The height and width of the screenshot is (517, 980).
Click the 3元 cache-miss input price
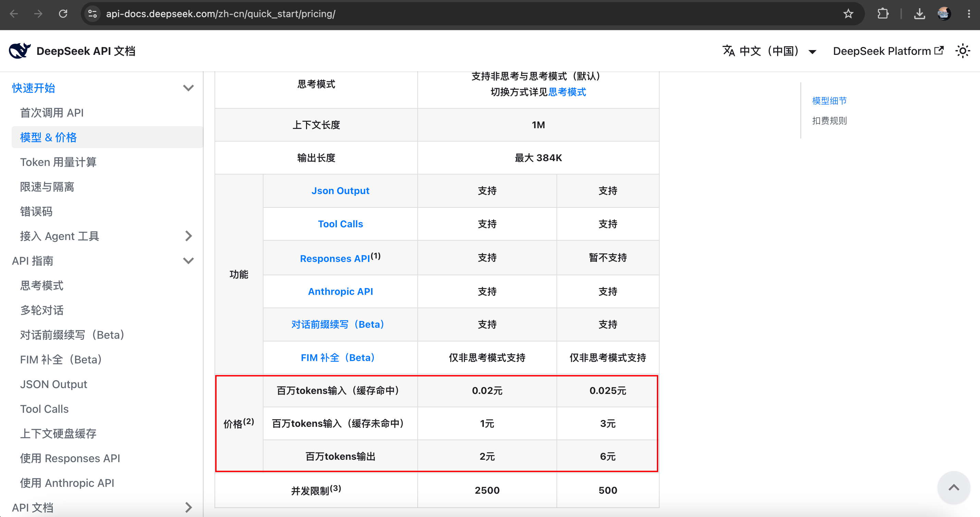(x=608, y=424)
